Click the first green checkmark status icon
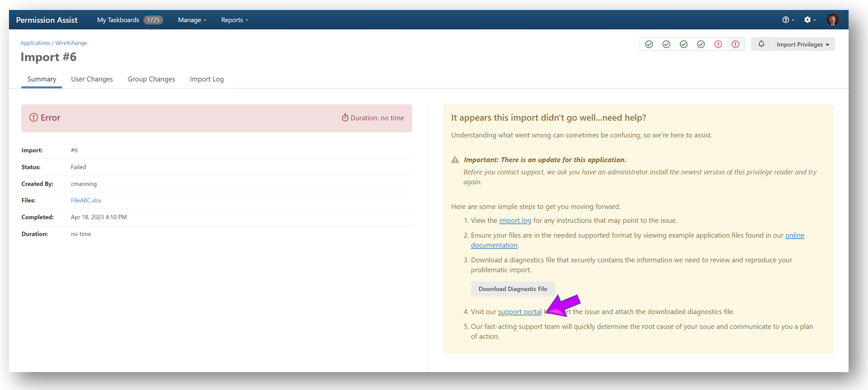 (x=649, y=44)
